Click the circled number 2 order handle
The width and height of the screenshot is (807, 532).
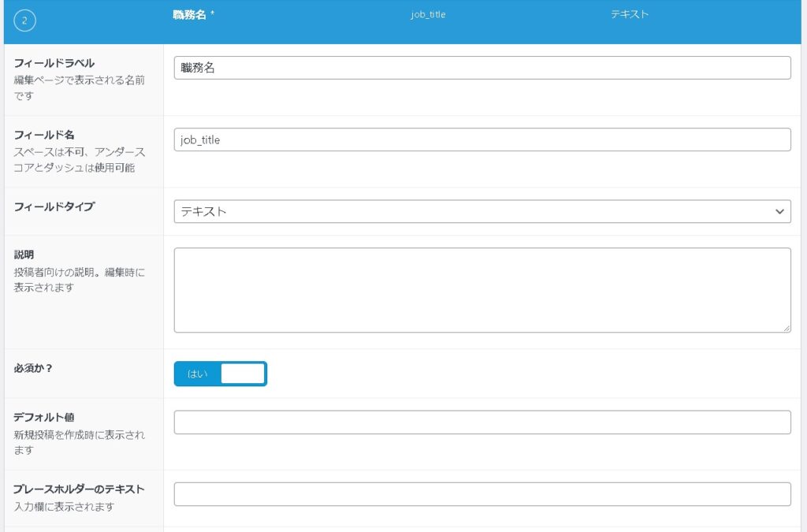(24, 21)
